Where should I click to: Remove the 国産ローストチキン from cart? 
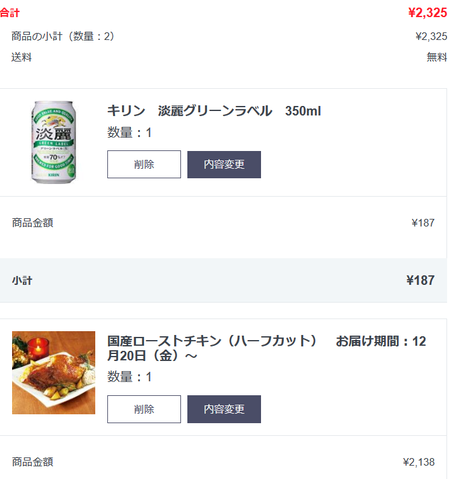click(144, 409)
